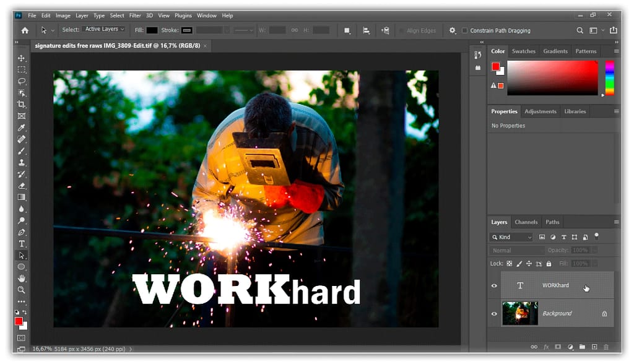Select the Crop tool
Viewport: 634px width, 364px height.
point(22,105)
